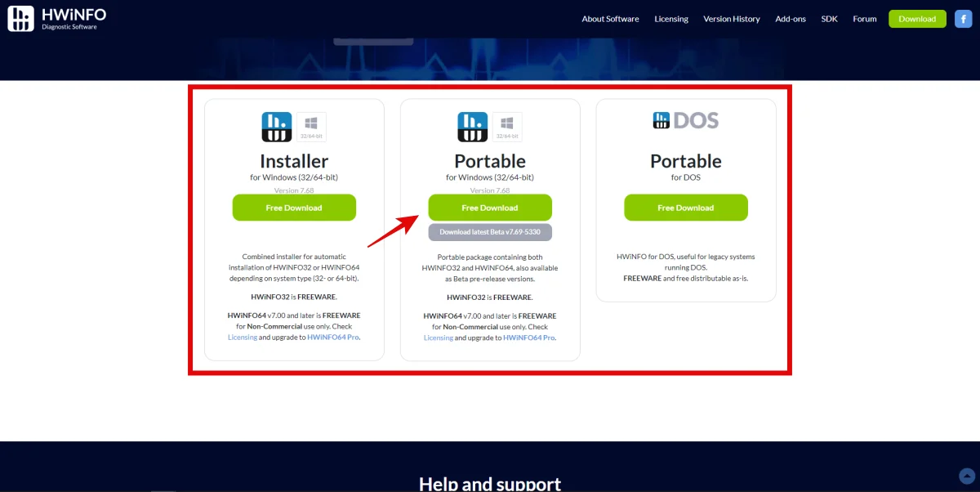Click the Installer Windows 32/64-bit badge
This screenshot has height=492, width=980.
click(x=311, y=127)
